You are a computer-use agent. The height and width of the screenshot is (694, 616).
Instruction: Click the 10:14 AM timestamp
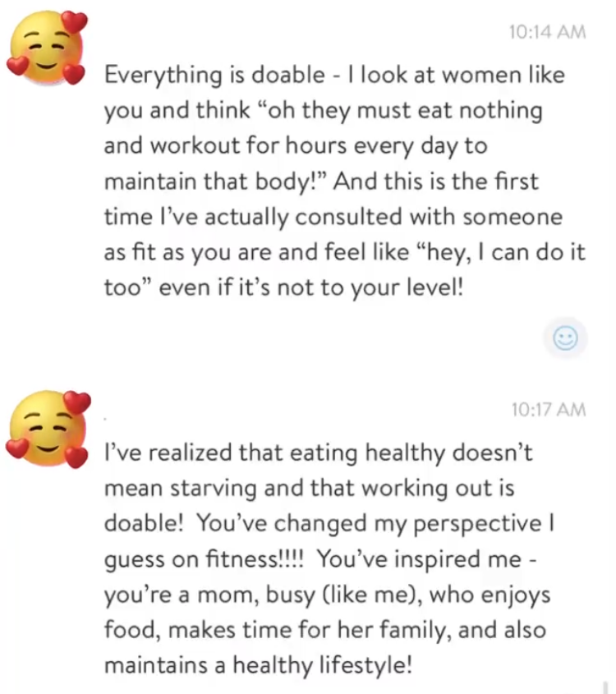(548, 32)
